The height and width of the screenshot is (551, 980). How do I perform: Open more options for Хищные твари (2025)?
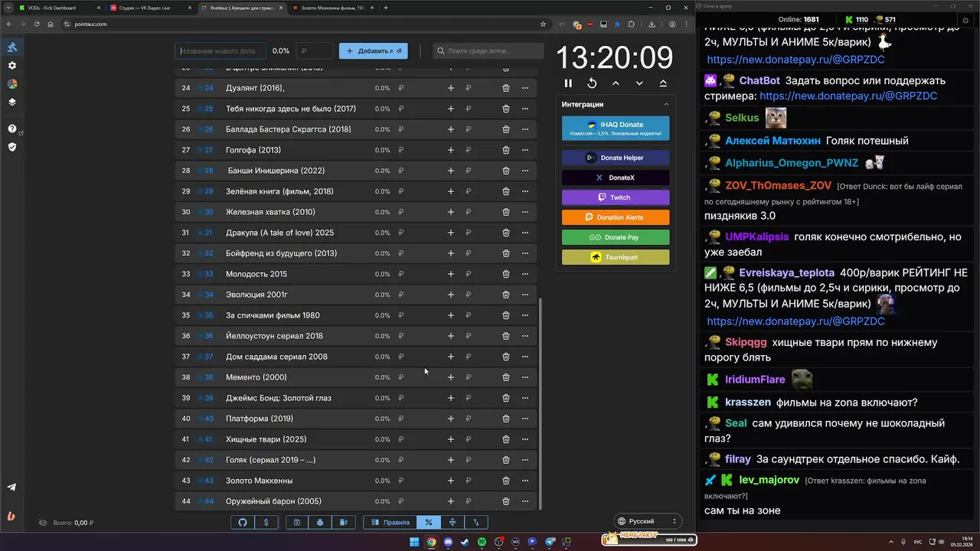(x=525, y=439)
